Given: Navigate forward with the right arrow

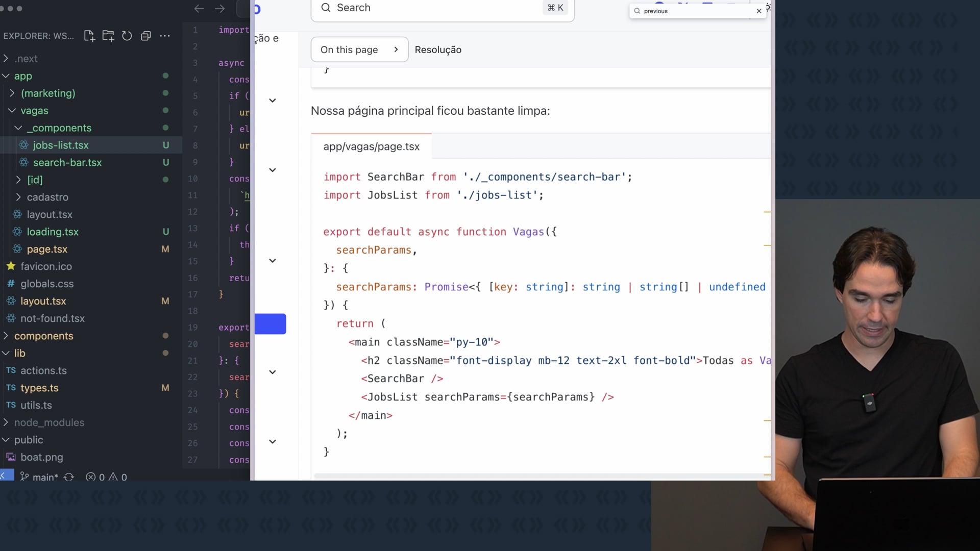Looking at the screenshot, I should [x=220, y=9].
